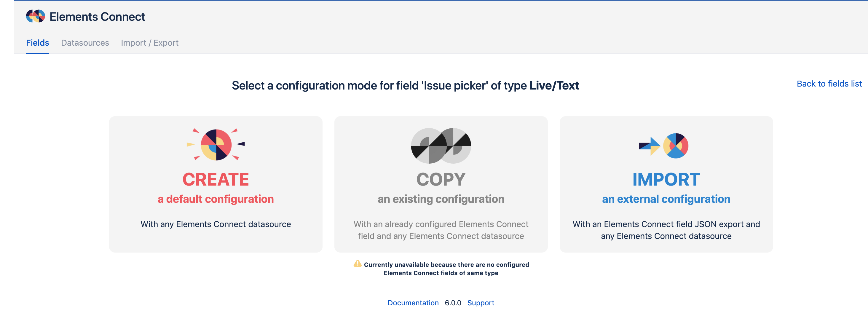The height and width of the screenshot is (316, 868).
Task: Select the red CREATE heading
Action: pyautogui.click(x=216, y=179)
